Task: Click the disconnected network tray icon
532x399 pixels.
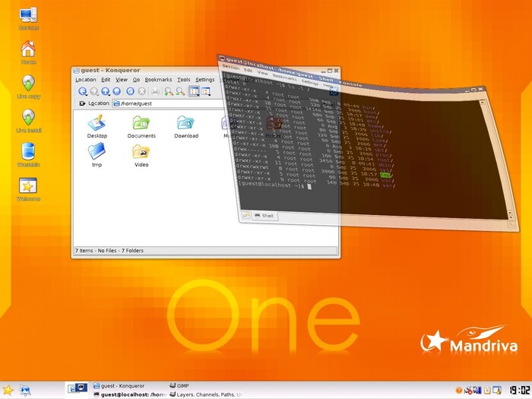Action: click(x=468, y=391)
